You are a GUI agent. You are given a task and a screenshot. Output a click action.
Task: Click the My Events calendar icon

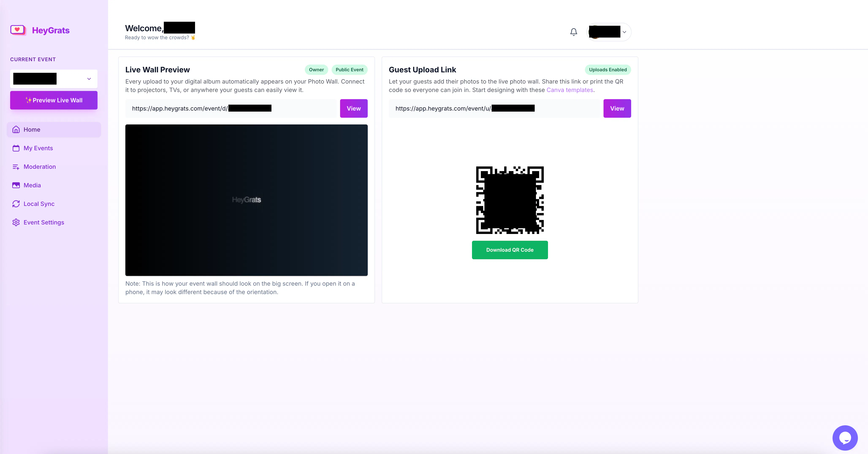[16, 148]
